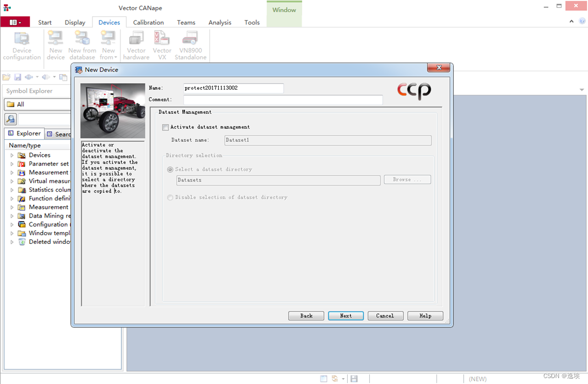Switch to the Search tab in Symbol Explorer
The width and height of the screenshot is (588, 384).
tap(59, 134)
